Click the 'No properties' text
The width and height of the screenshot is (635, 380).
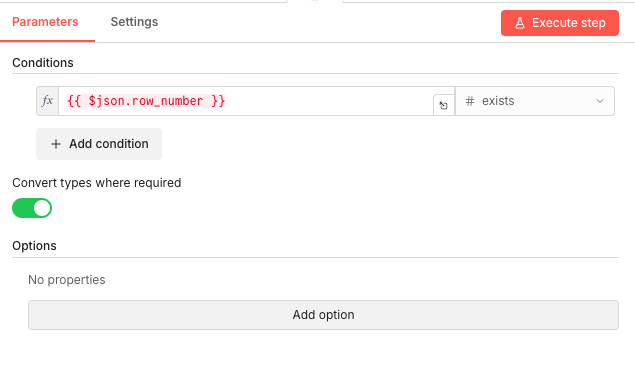coord(67,280)
